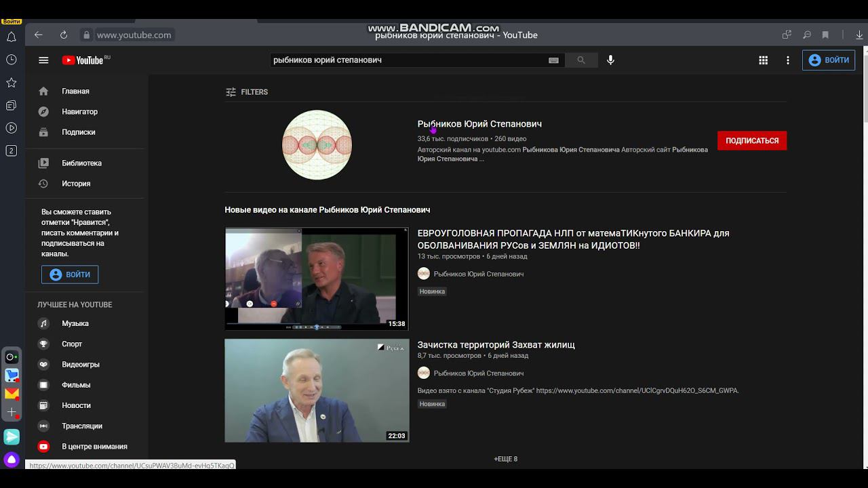
Task: Show the open tabs counter
Action: (12, 150)
